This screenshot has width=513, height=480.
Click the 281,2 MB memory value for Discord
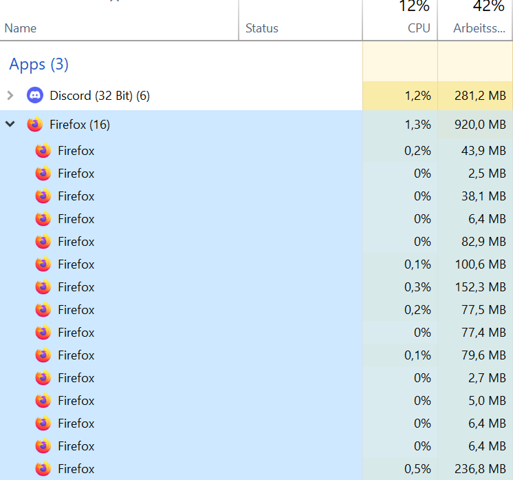480,96
